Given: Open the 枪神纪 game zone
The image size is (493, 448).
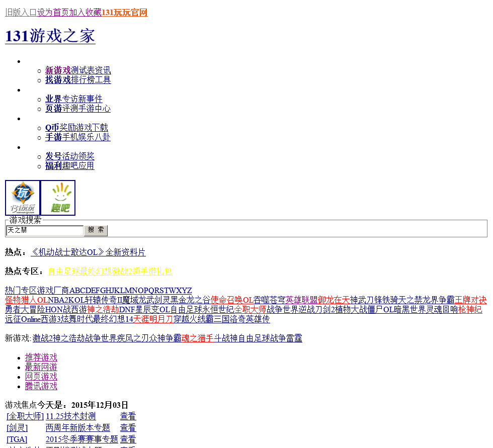Looking at the screenshot, I should tap(470, 309).
